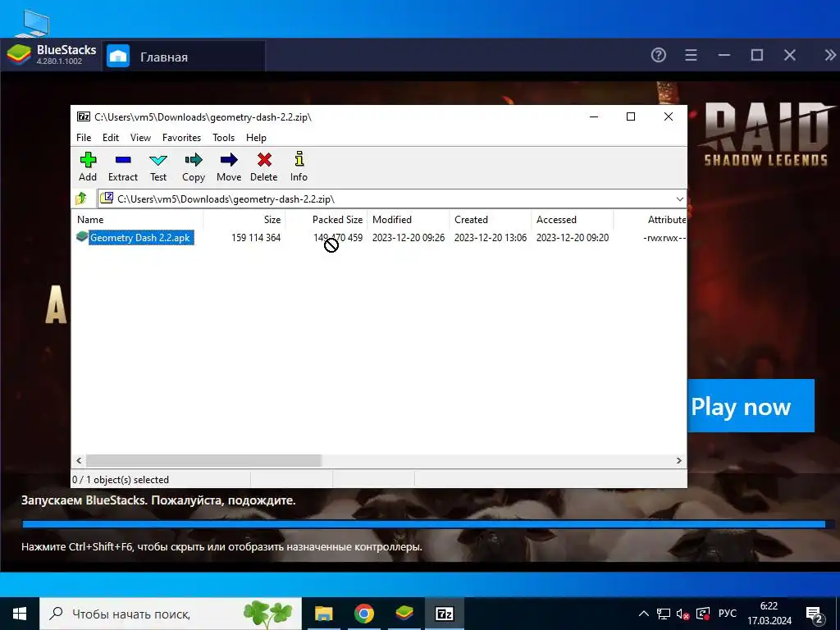The width and height of the screenshot is (840, 630).
Task: Open the notification center icon
Action: pyautogui.click(x=815, y=614)
